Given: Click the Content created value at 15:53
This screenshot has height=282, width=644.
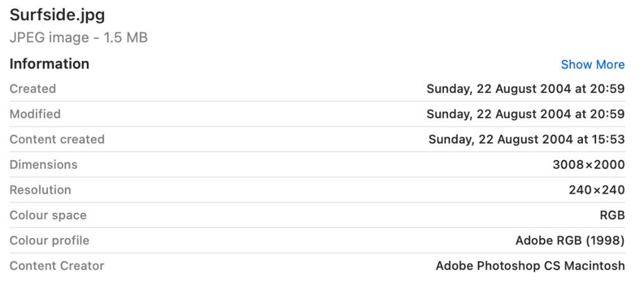Looking at the screenshot, I should point(527,139).
